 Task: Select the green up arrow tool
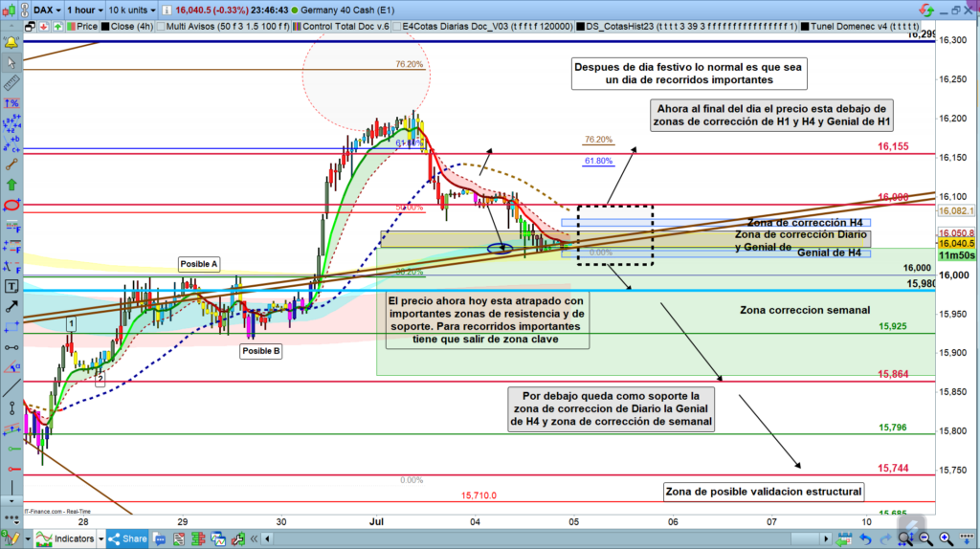pos(11,183)
